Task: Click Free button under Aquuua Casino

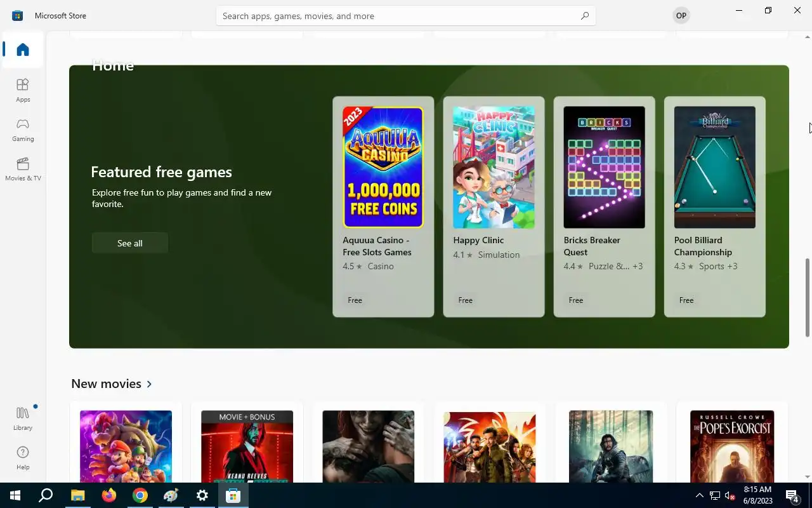Action: [355, 300]
